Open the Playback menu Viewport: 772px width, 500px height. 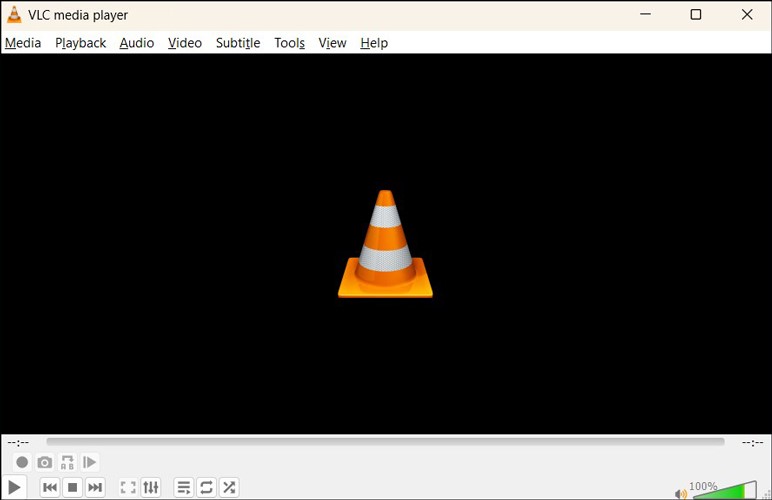pyautogui.click(x=80, y=43)
